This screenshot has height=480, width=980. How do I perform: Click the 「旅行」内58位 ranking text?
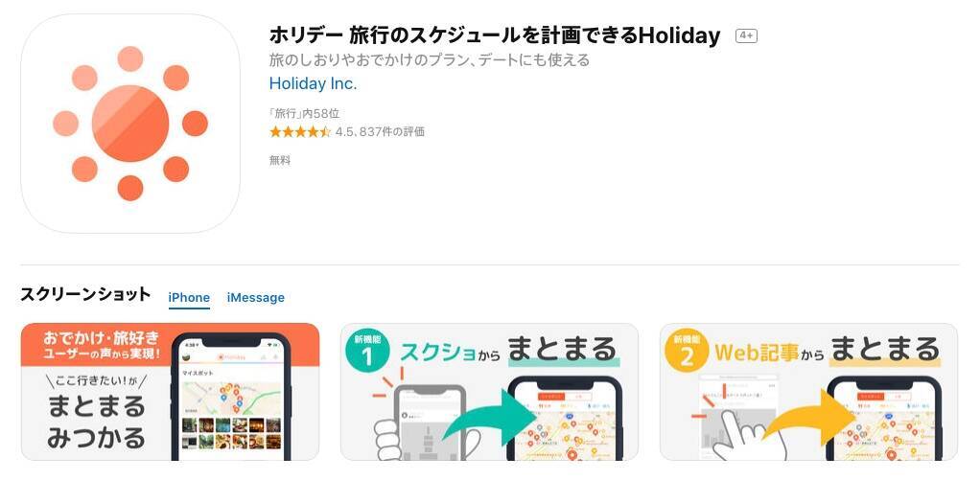point(304,114)
